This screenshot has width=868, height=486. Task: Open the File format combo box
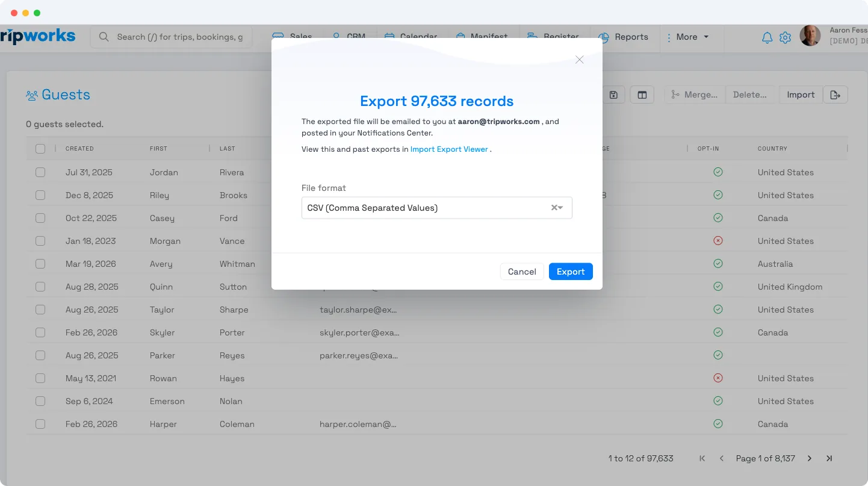436,208
